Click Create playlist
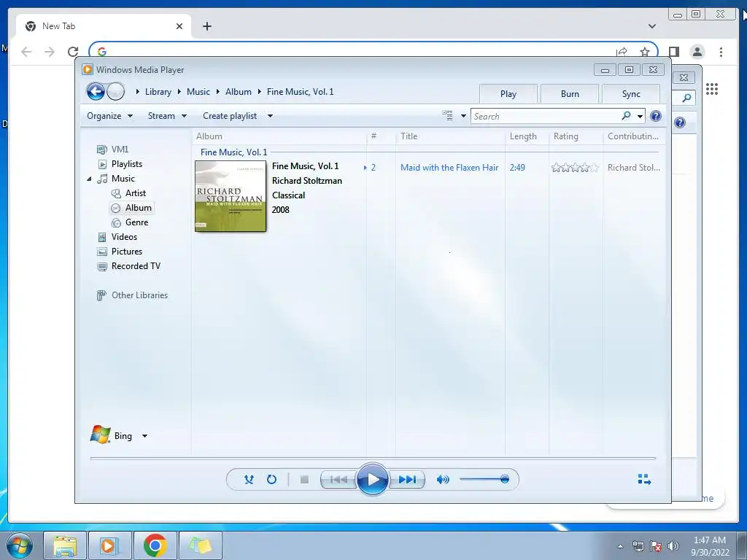This screenshot has height=560, width=747. [x=230, y=116]
